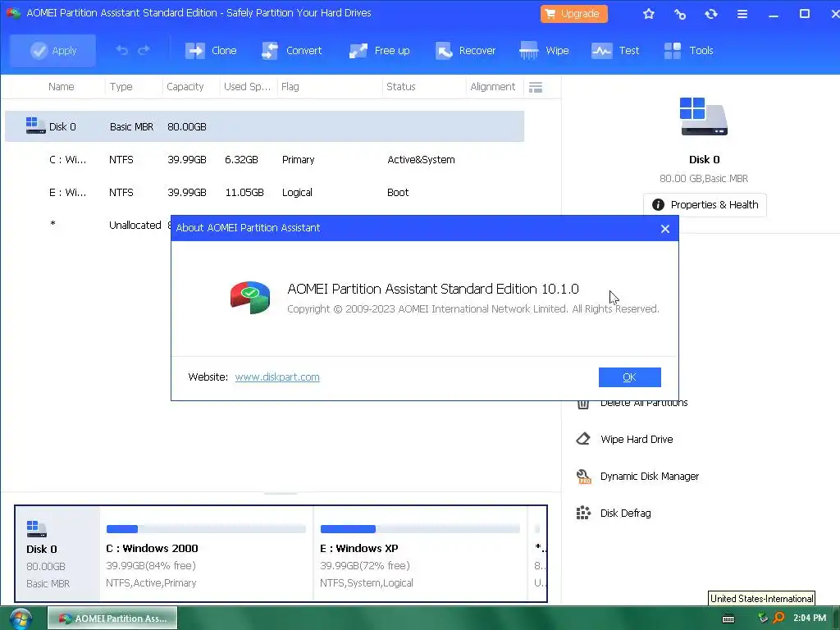Screen dimensions: 840x630
Task: Select the Unallocated row
Action: point(87,225)
